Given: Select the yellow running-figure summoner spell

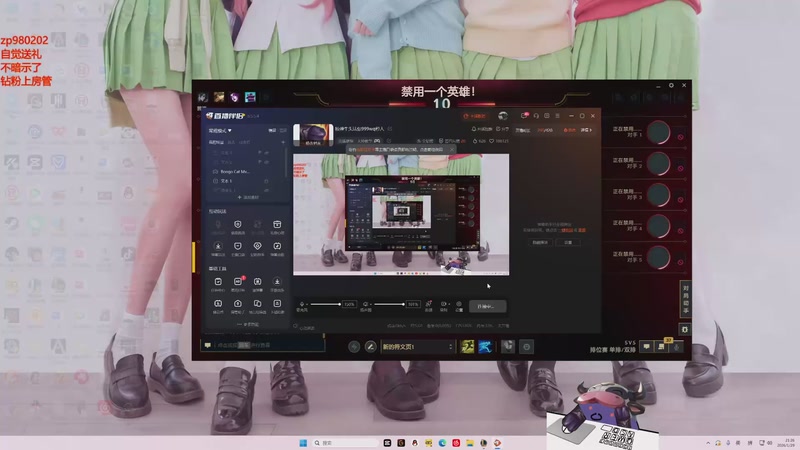Looking at the screenshot, I should pos(467,346).
